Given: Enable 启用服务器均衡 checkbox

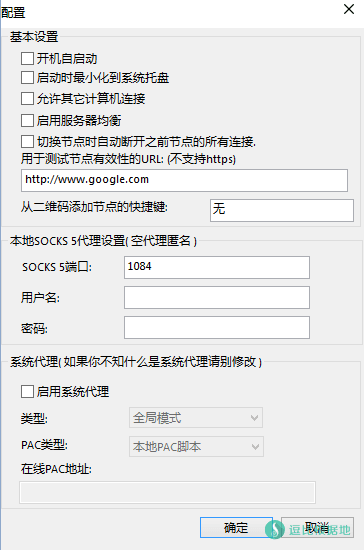Looking at the screenshot, I should [x=27, y=120].
